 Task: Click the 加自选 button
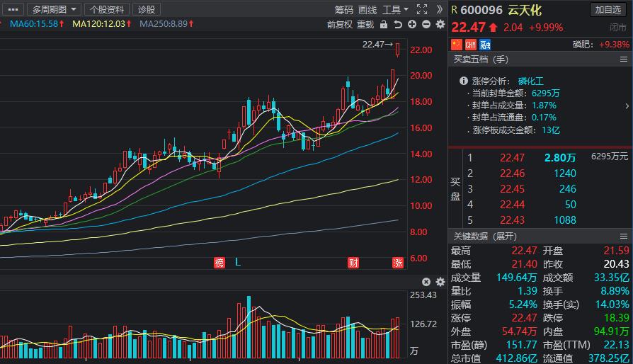click(609, 9)
